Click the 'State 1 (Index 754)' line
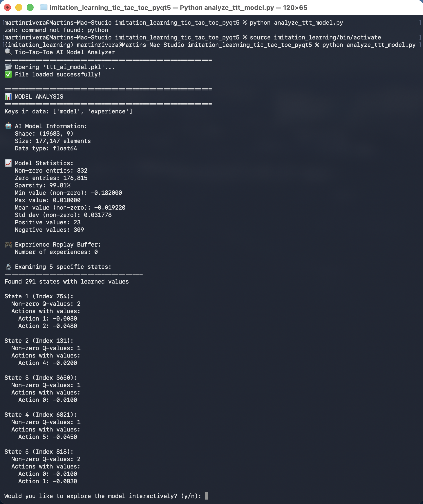The width and height of the screenshot is (423, 504). pyautogui.click(x=39, y=296)
